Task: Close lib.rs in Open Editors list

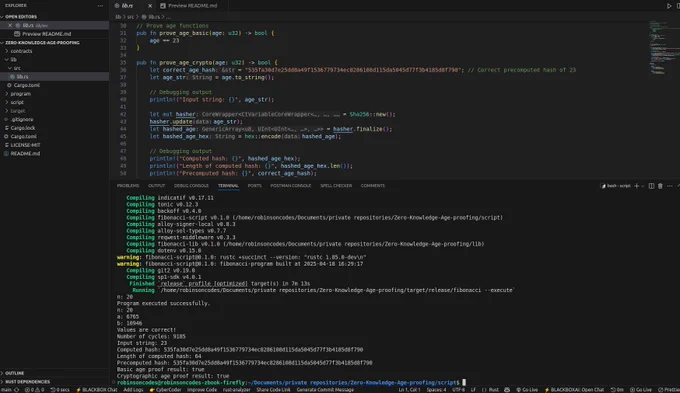Action: [10, 25]
